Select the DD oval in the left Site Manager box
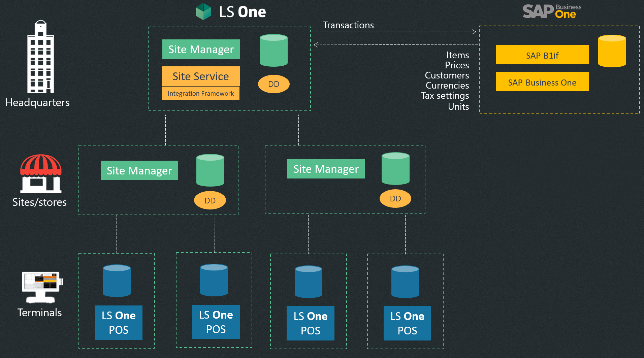The height and width of the screenshot is (358, 644). pyautogui.click(x=210, y=200)
